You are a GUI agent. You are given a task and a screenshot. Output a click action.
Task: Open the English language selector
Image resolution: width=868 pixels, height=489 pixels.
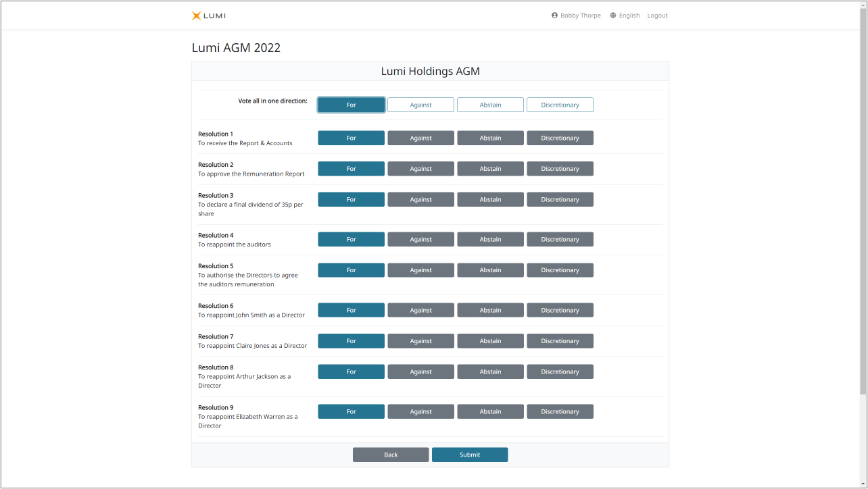(629, 16)
